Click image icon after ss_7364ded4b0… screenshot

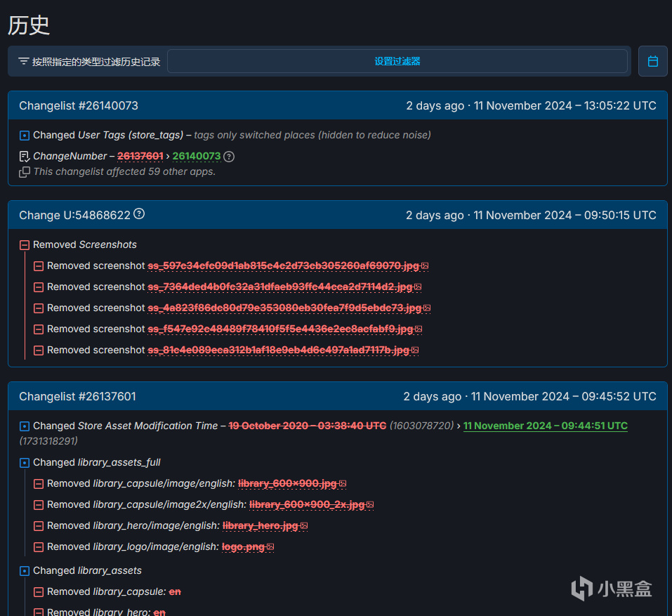(418, 287)
